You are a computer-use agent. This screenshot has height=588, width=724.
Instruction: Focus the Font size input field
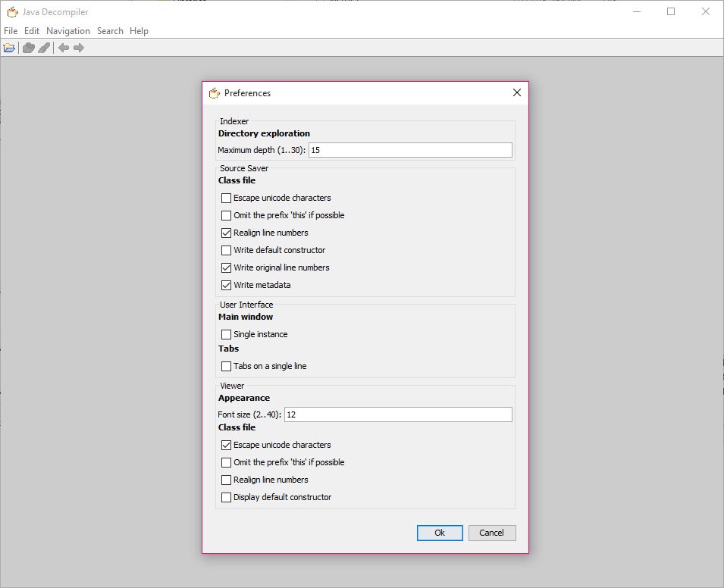point(399,414)
